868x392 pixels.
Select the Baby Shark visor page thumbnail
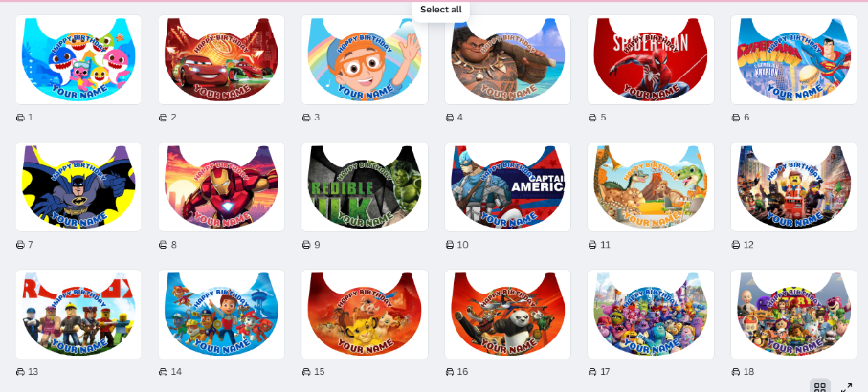78,59
